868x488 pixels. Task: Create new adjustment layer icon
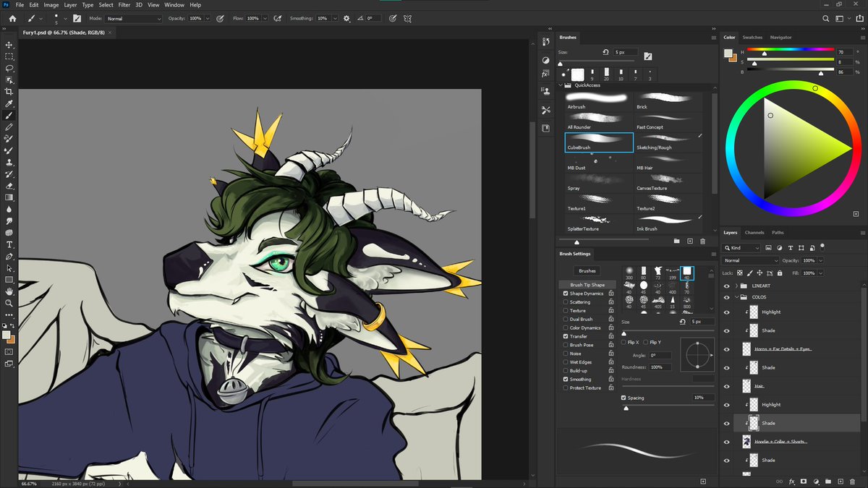[x=816, y=481]
